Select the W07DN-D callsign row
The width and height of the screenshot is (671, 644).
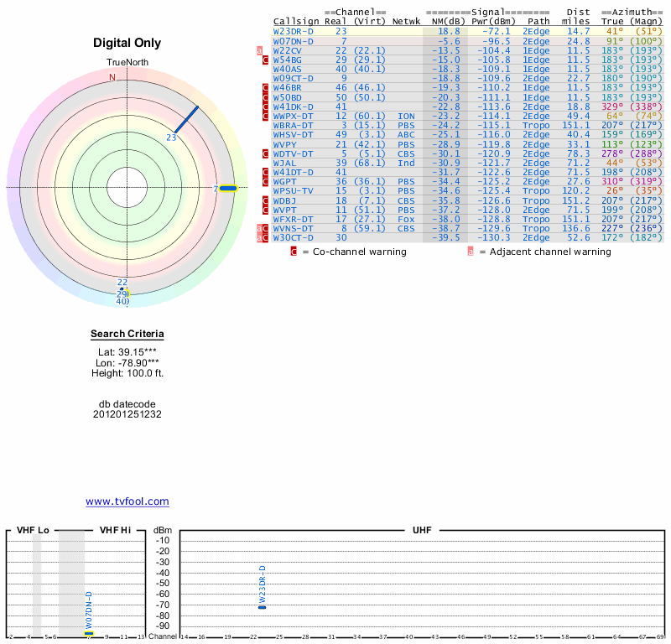click(294, 41)
